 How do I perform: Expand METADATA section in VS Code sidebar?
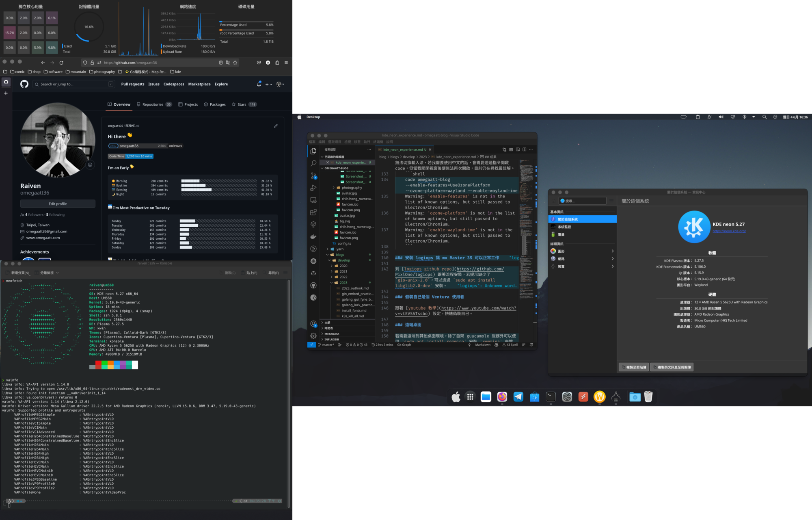(347, 334)
